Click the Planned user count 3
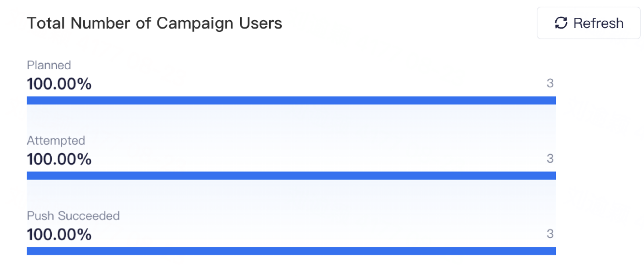 tap(550, 83)
